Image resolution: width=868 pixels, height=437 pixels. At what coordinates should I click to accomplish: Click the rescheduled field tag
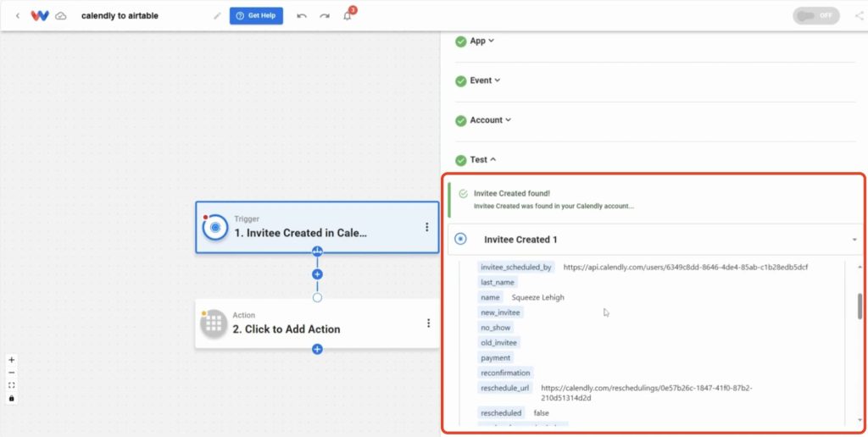coord(501,412)
